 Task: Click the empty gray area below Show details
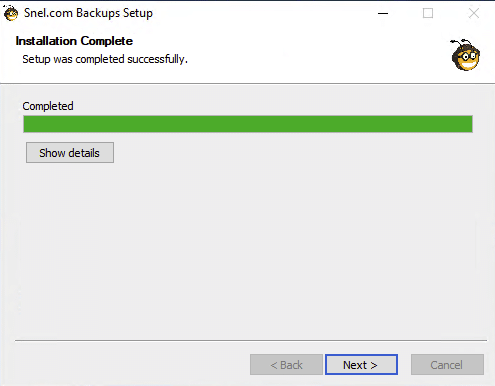point(247,250)
